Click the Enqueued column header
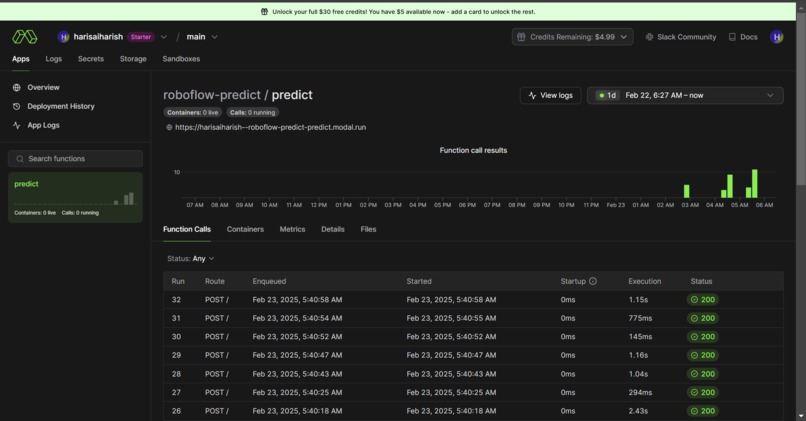This screenshot has height=421, width=806. tap(269, 281)
